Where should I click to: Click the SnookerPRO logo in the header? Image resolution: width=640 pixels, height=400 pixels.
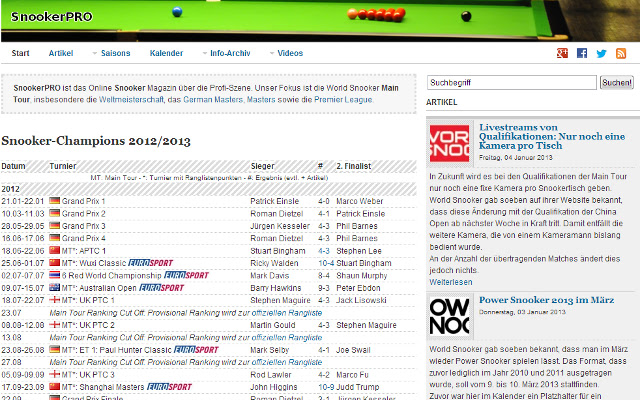click(51, 17)
